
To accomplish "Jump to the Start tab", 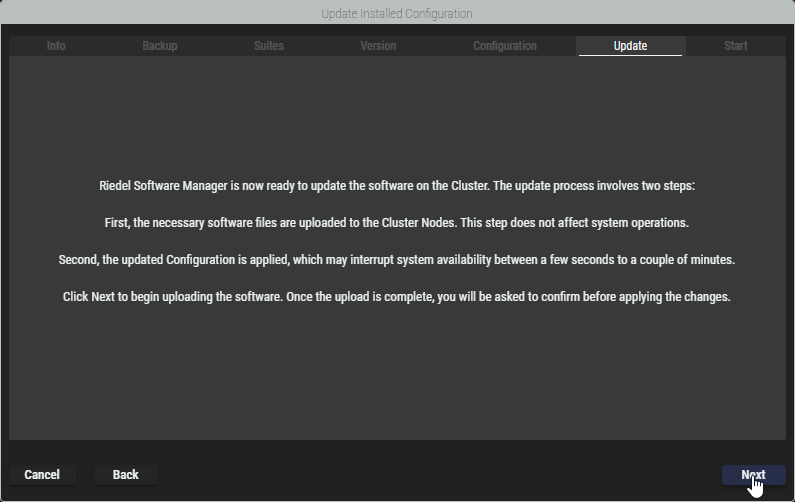I will (735, 46).
